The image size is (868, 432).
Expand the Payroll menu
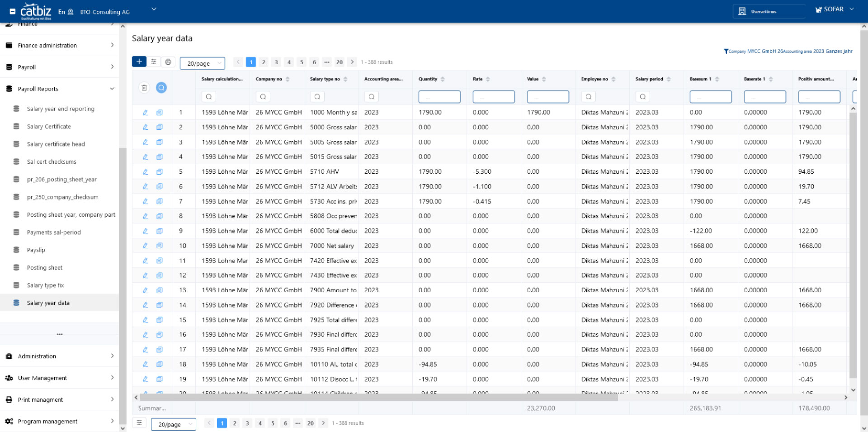pyautogui.click(x=59, y=67)
